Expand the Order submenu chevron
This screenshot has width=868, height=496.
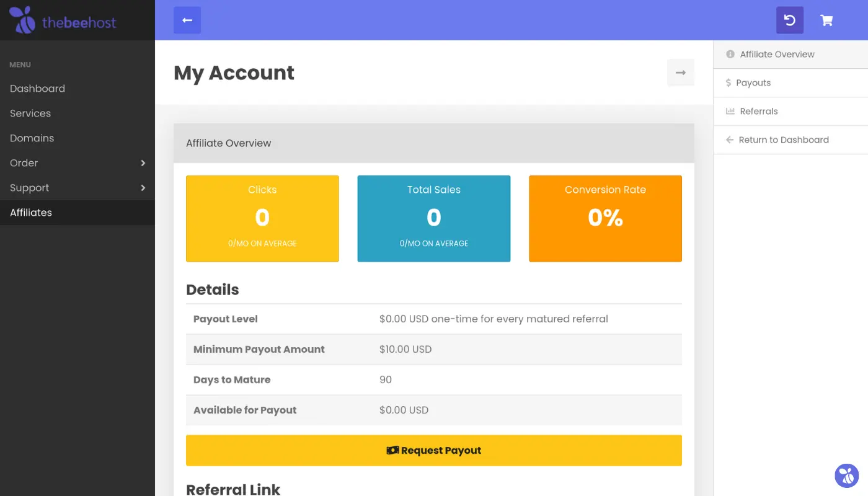tap(143, 163)
